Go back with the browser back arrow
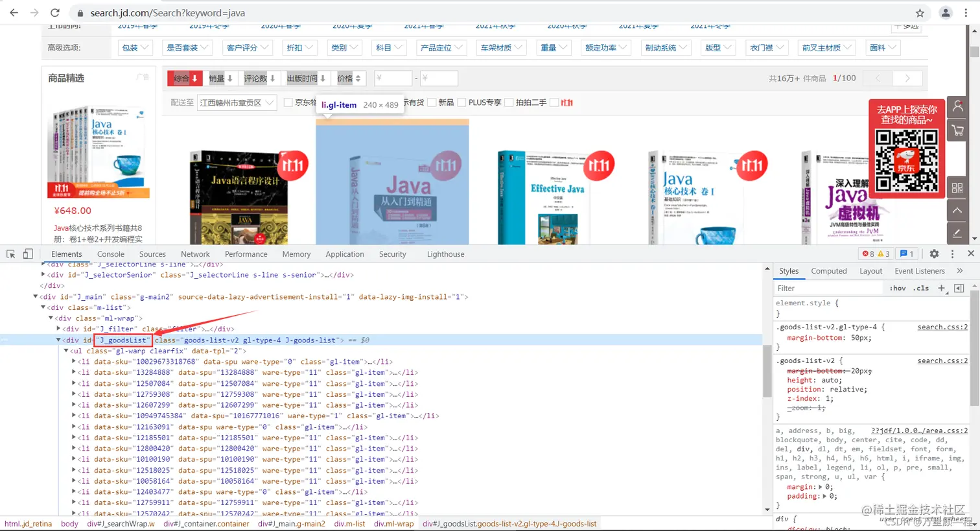The height and width of the screenshot is (531, 980). point(14,13)
